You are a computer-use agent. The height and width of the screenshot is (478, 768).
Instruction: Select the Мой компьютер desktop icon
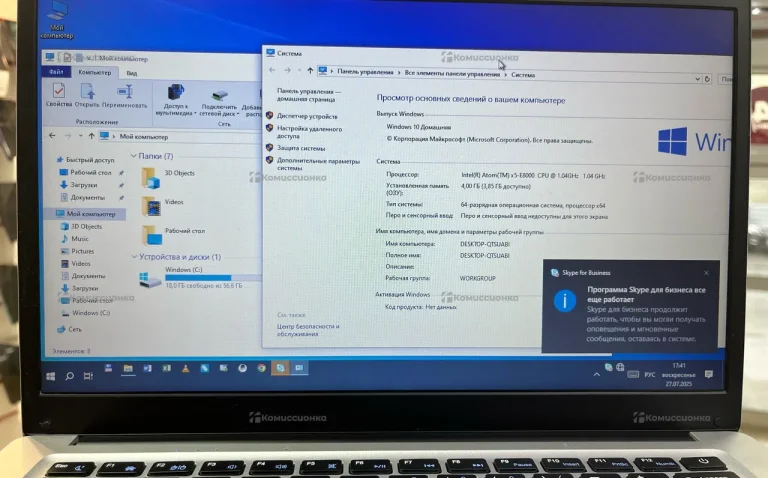57,20
